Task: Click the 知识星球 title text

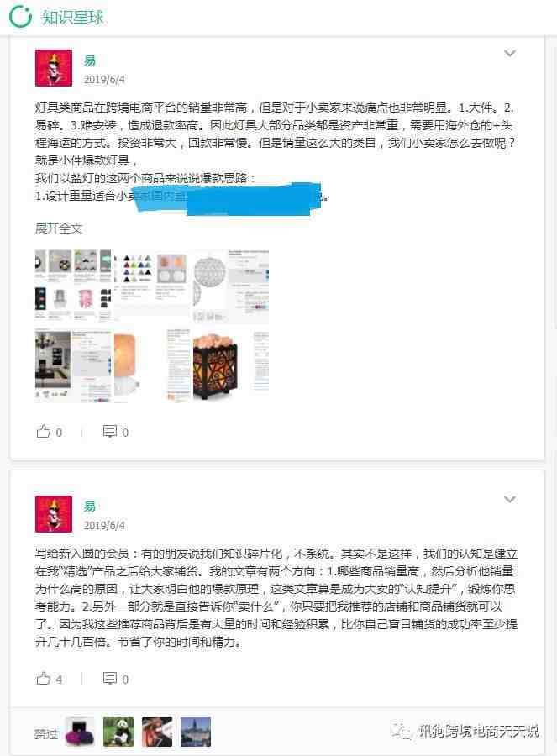Action: (73, 17)
